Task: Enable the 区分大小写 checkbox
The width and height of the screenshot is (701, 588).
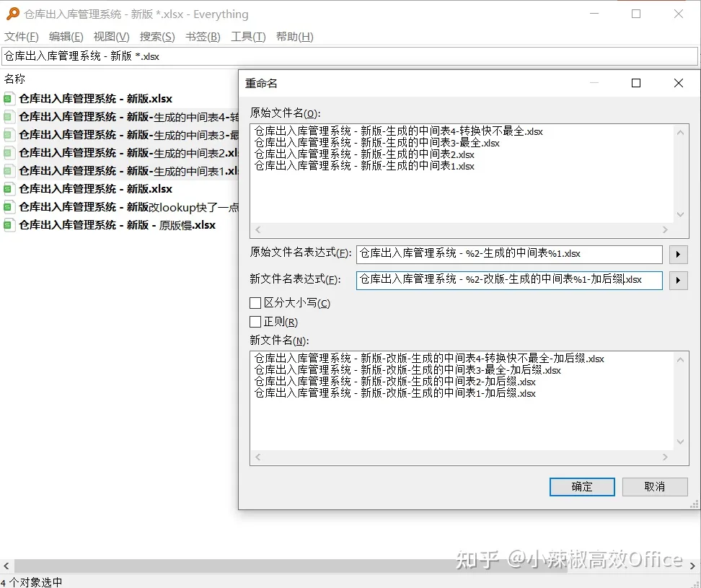Action: [x=255, y=303]
